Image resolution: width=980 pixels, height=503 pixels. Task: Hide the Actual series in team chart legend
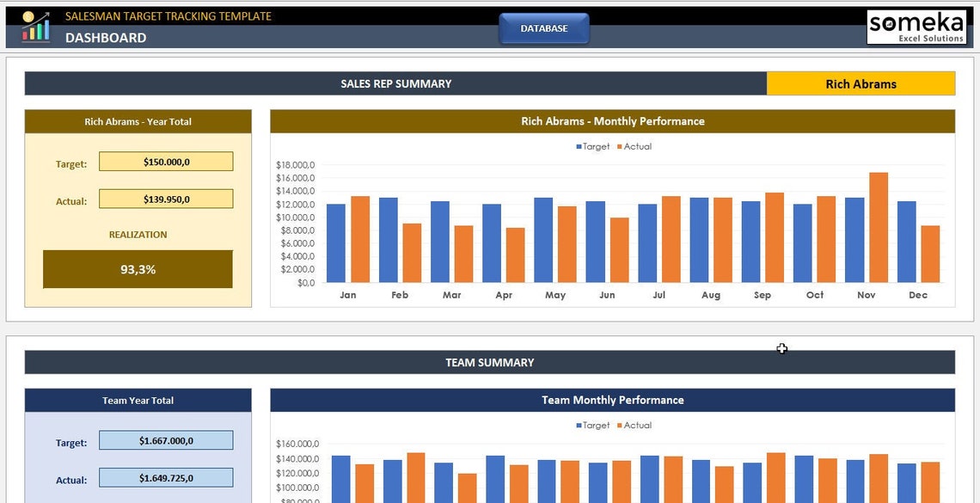click(x=634, y=425)
